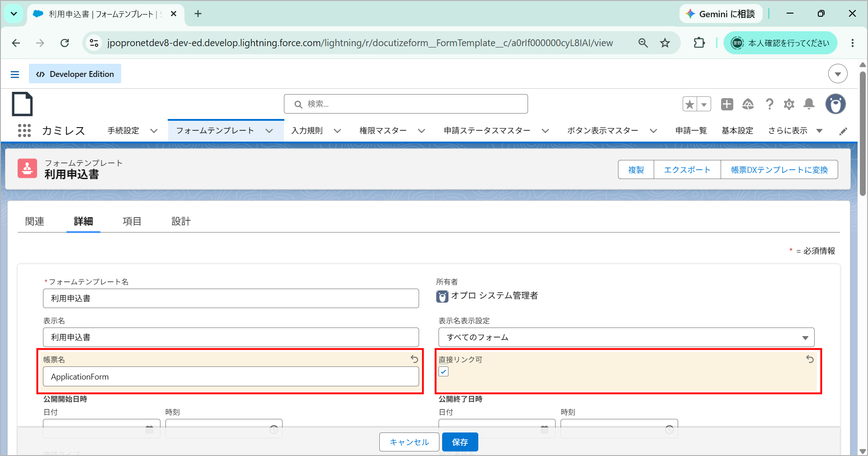Open Setup gear icon
Screen dimensions: 868x456
pos(789,104)
